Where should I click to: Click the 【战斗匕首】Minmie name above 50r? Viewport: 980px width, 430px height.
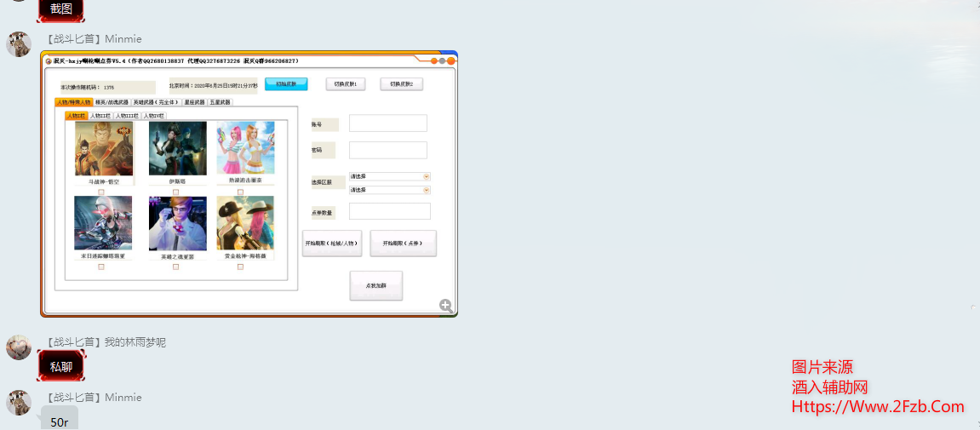(x=95, y=398)
